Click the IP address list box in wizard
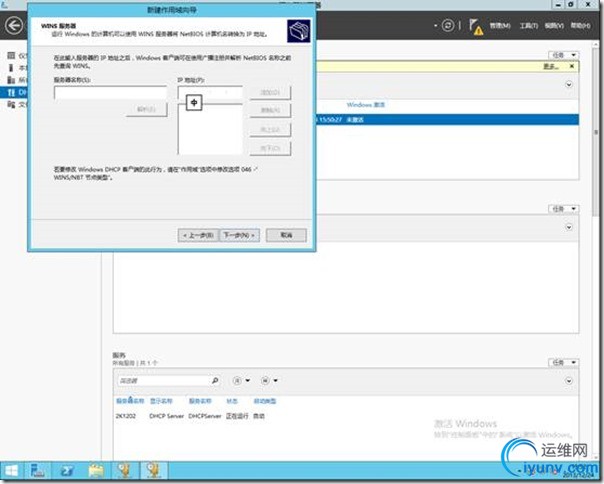 pyautogui.click(x=210, y=129)
